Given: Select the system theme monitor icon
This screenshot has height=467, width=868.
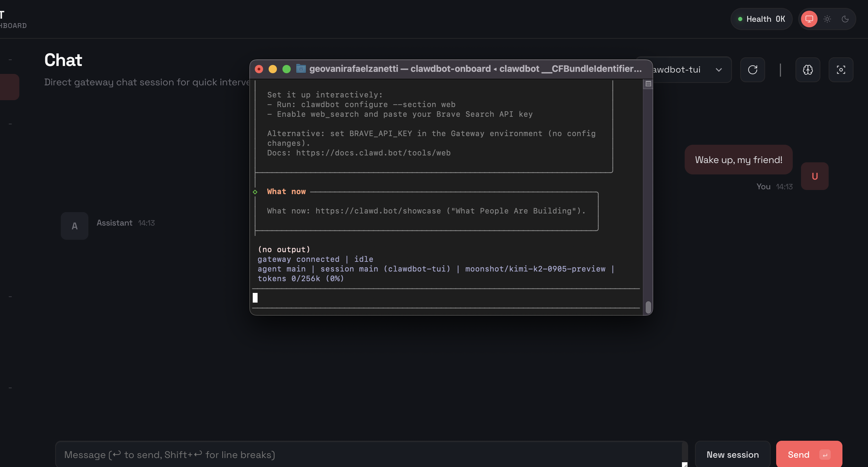Looking at the screenshot, I should (809, 19).
